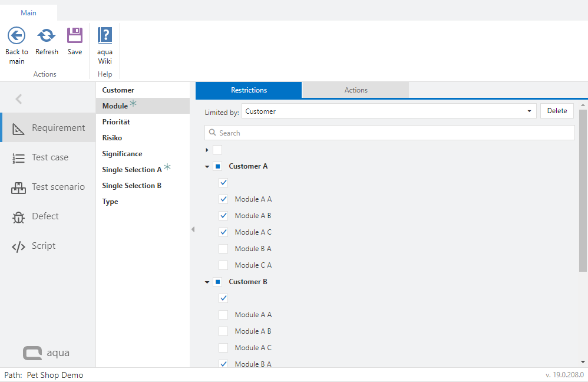Select the Defect bug icon

(18, 216)
